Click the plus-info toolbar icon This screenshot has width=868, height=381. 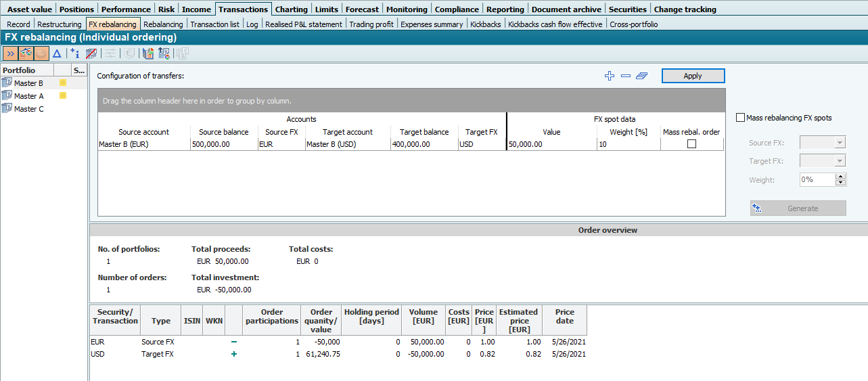75,53
